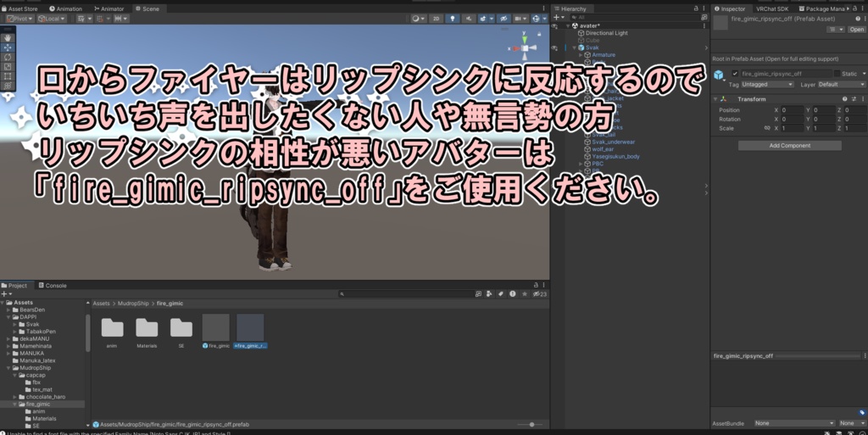The width and height of the screenshot is (868, 435).
Task: Expand the PBC object in Hierarchy
Action: [x=581, y=164]
